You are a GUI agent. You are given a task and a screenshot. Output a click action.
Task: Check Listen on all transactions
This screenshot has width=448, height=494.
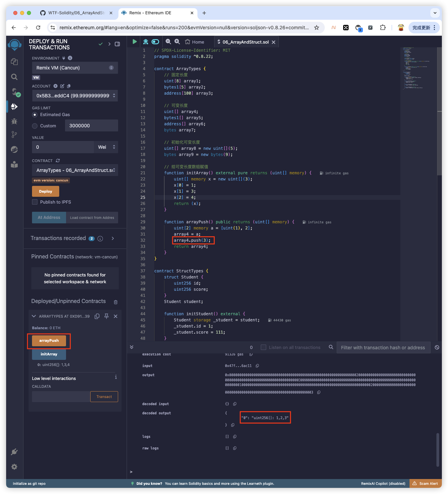tap(263, 347)
